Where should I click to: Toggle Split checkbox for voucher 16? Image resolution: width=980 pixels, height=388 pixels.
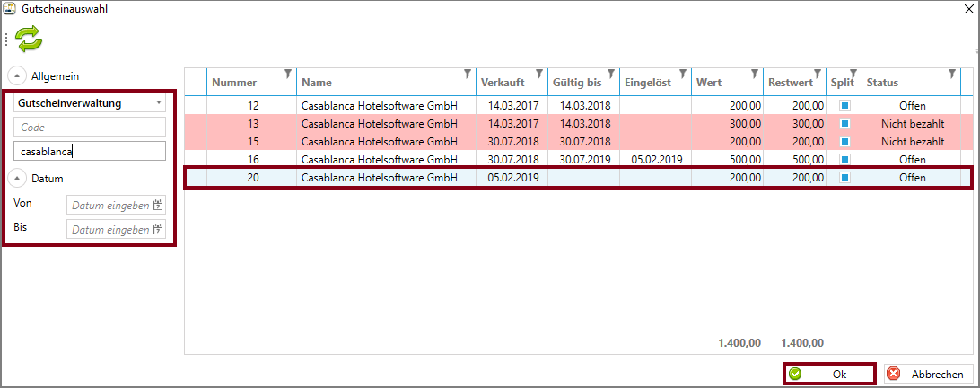coord(845,160)
